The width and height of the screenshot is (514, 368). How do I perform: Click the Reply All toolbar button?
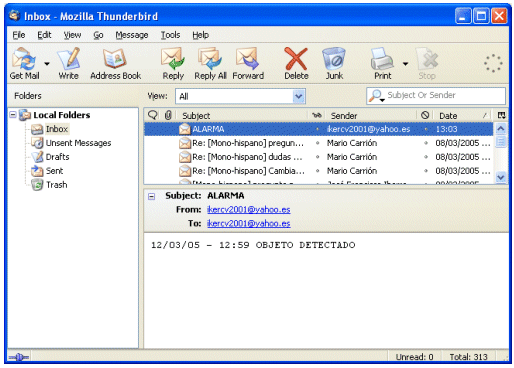210,63
